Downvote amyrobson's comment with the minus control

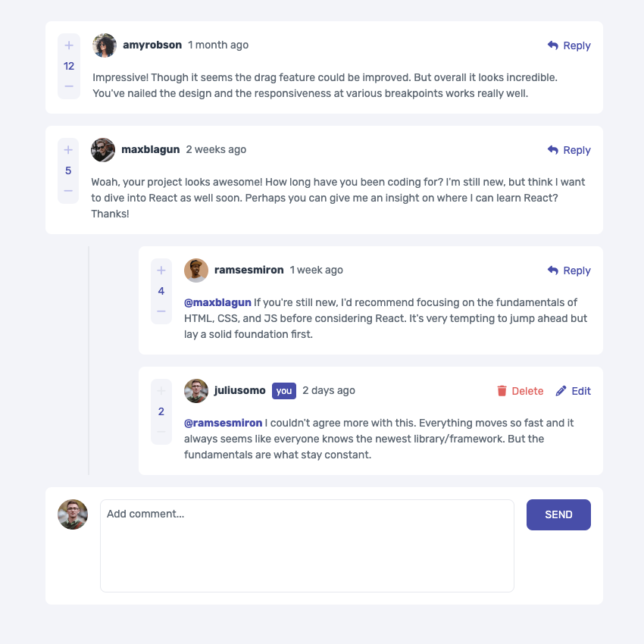(68, 87)
